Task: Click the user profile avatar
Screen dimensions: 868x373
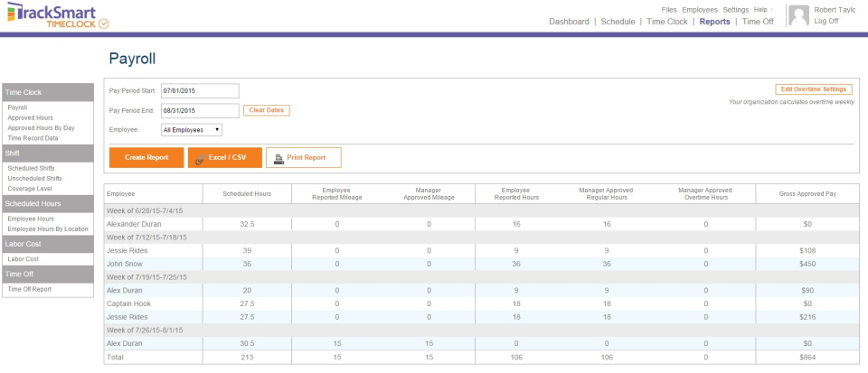Action: 798,15
